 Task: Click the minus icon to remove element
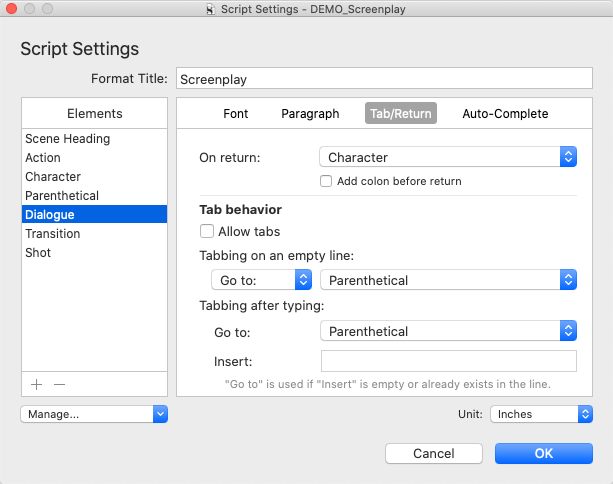point(59,384)
